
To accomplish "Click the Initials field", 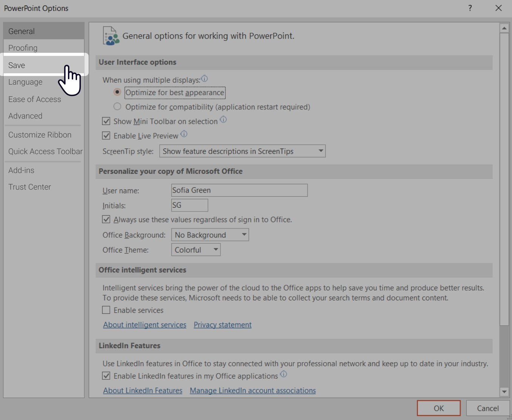I will click(x=190, y=205).
